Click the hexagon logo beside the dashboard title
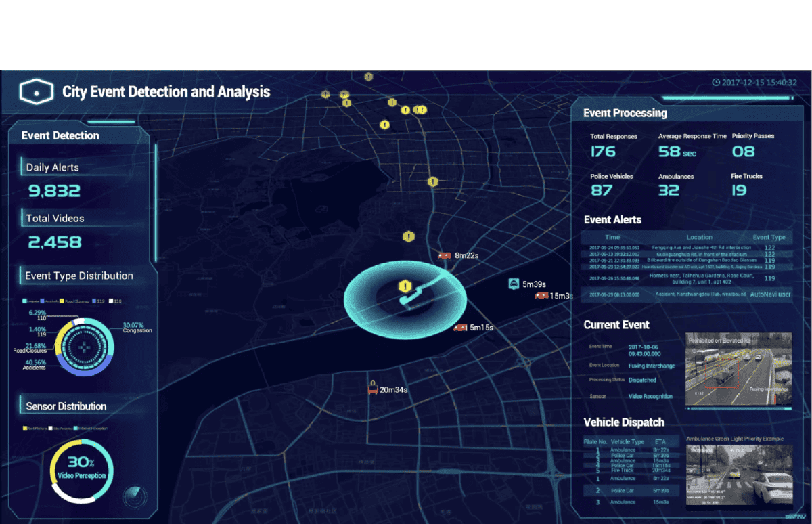Viewport: 812px width, 524px height. [36, 90]
